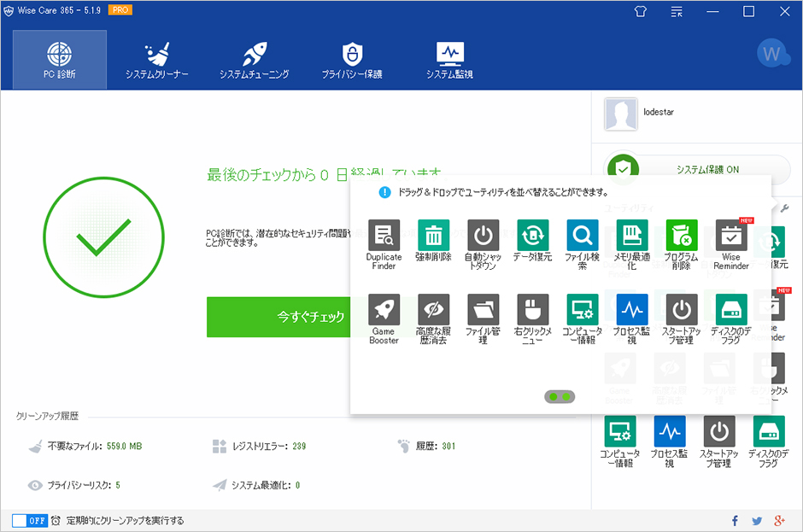Open ディスクのデフラグ icon in the reorder popup
Viewport: 803px width, 532px height.
coord(731,310)
